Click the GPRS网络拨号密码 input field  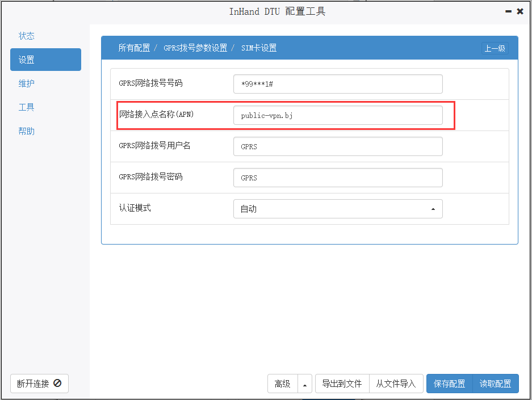click(x=338, y=178)
